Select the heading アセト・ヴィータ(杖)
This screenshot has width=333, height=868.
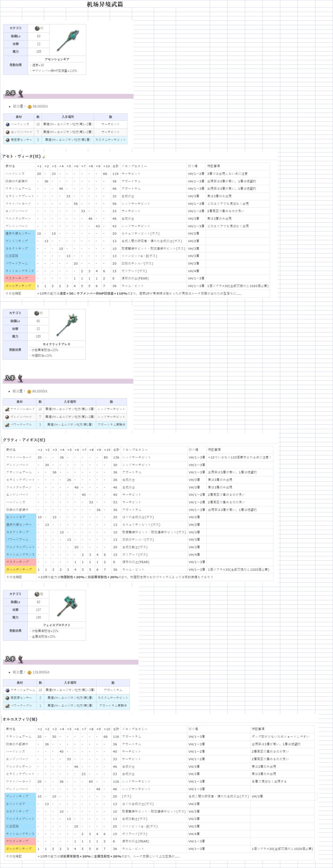click(x=21, y=156)
